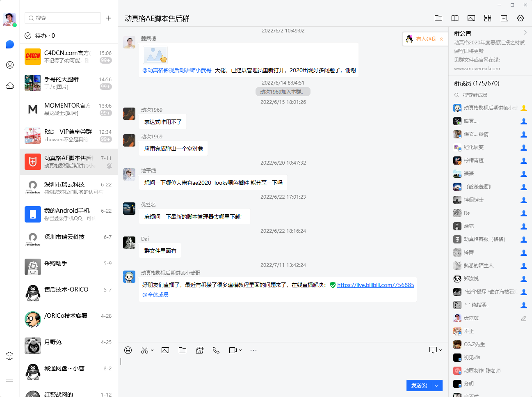Click the 有人@我 mention notification
Image resolution: width=532 pixels, height=397 pixels.
(x=425, y=39)
